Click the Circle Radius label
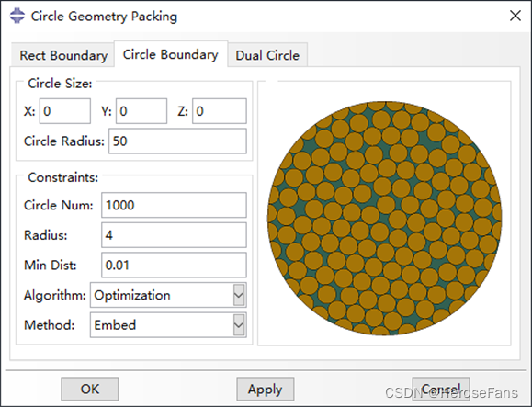 coord(64,141)
